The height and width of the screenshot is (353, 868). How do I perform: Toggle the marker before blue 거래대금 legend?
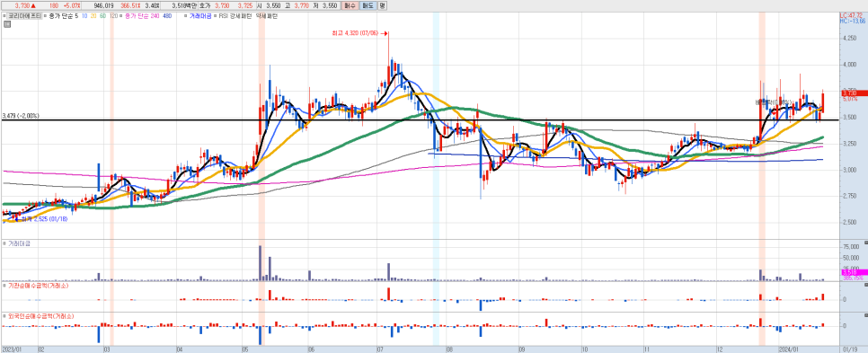pyautogui.click(x=186, y=16)
